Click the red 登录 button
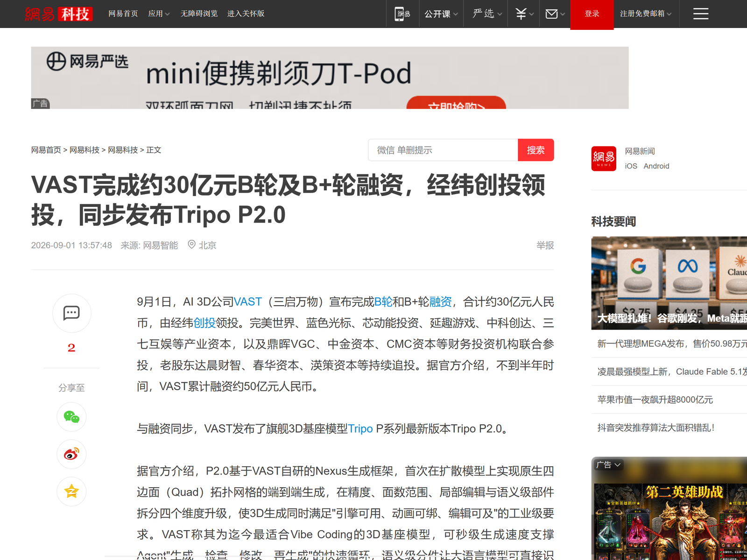 (592, 14)
